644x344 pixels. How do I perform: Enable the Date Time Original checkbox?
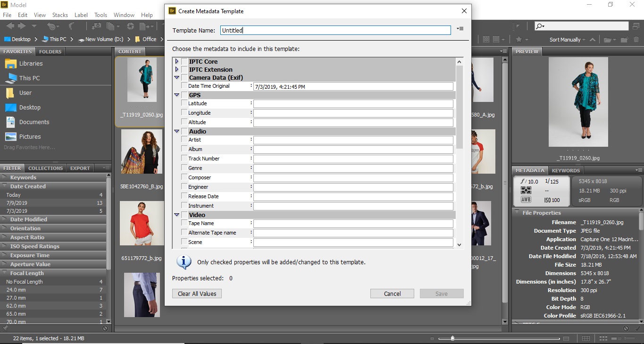pos(184,86)
